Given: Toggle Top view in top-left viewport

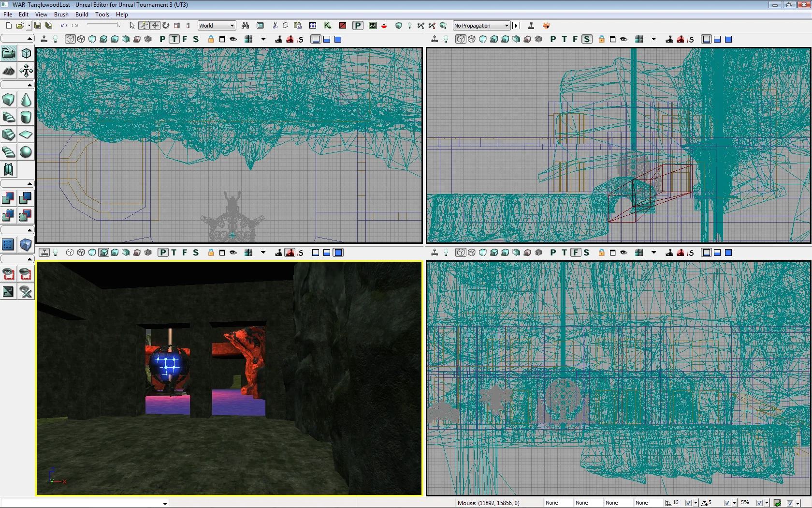Looking at the screenshot, I should pyautogui.click(x=174, y=39).
